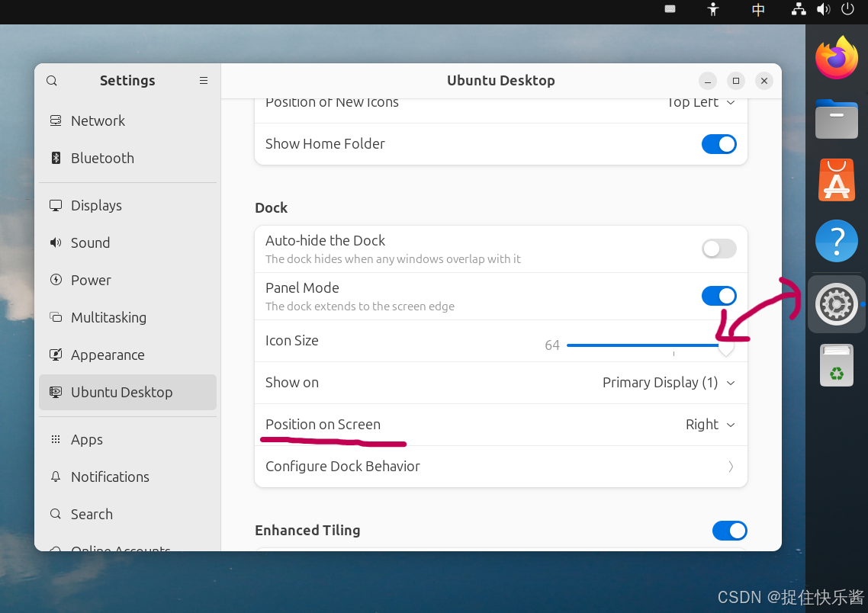
Task: Turn off the Panel Mode switch
Action: point(719,296)
